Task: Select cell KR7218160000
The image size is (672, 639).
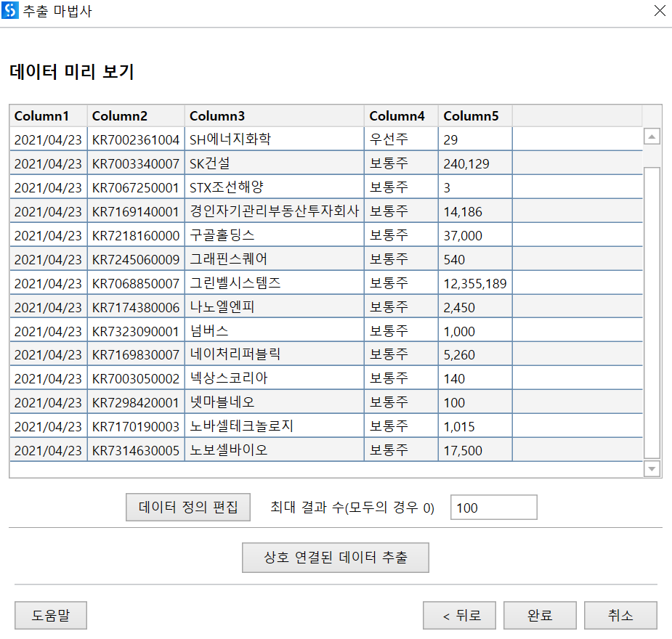Action: 136,235
